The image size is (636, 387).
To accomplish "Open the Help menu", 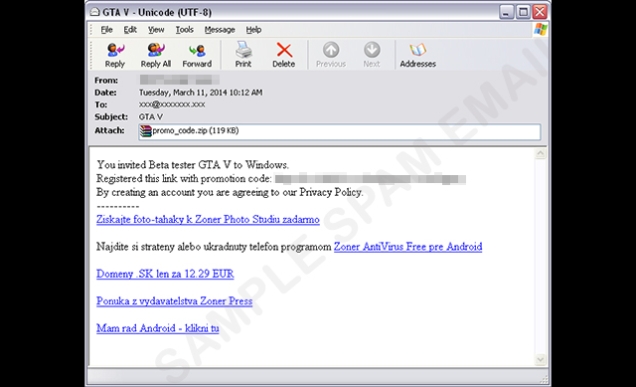I will tap(254, 30).
